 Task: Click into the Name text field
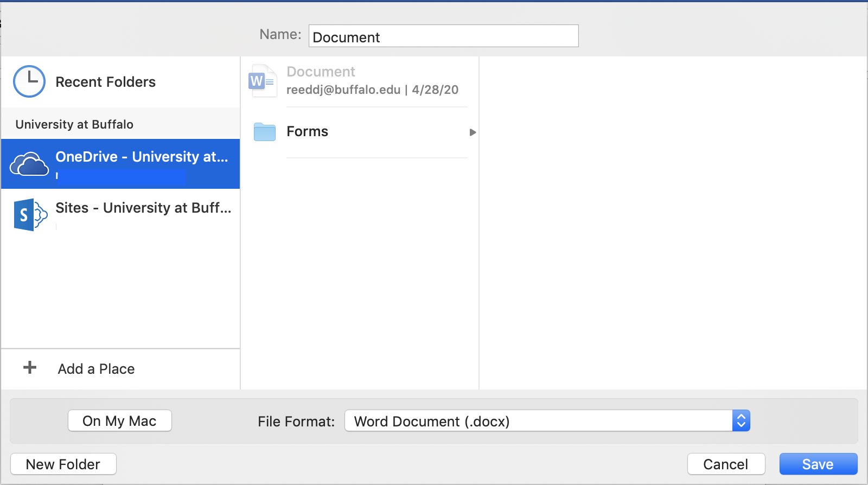coord(443,36)
